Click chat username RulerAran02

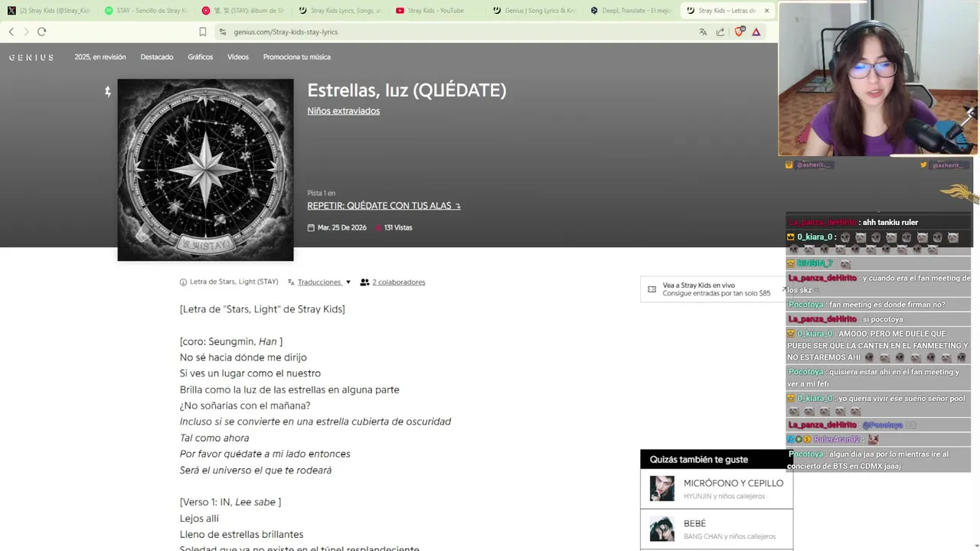coord(837,439)
